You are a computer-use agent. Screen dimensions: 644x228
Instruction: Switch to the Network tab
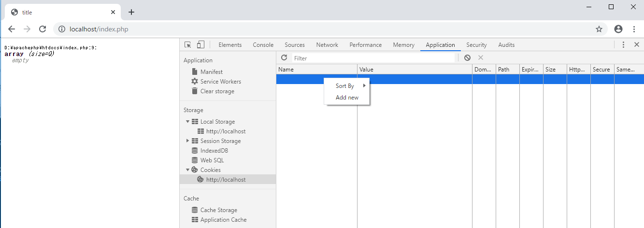tap(327, 45)
